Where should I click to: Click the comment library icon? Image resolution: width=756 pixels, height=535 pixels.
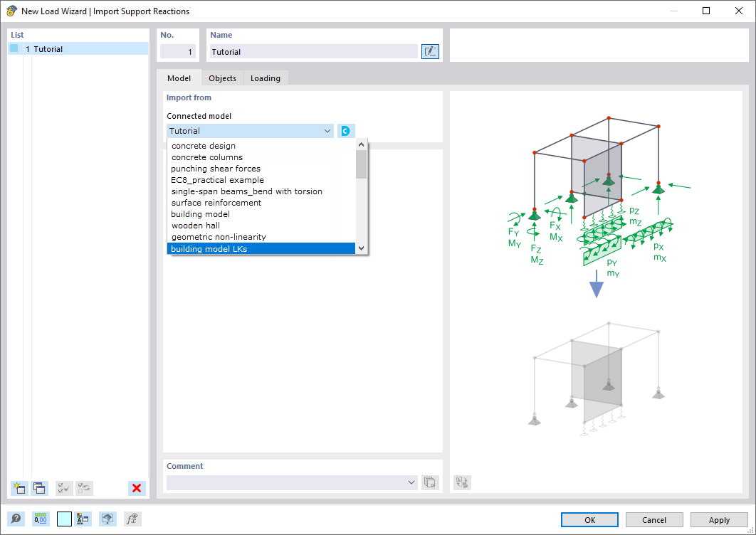(x=430, y=482)
